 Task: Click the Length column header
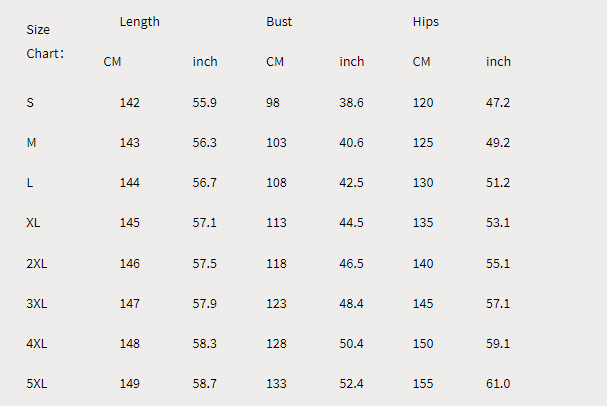(139, 21)
